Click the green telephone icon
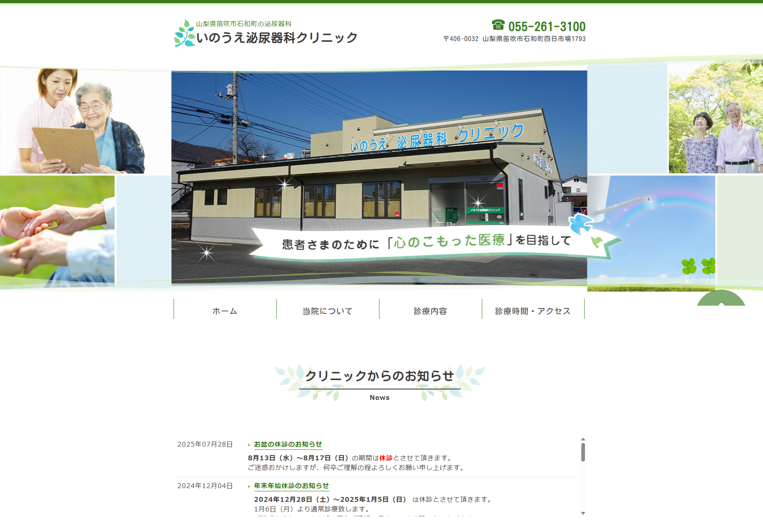Image resolution: width=763 pixels, height=532 pixels. pyautogui.click(x=498, y=25)
